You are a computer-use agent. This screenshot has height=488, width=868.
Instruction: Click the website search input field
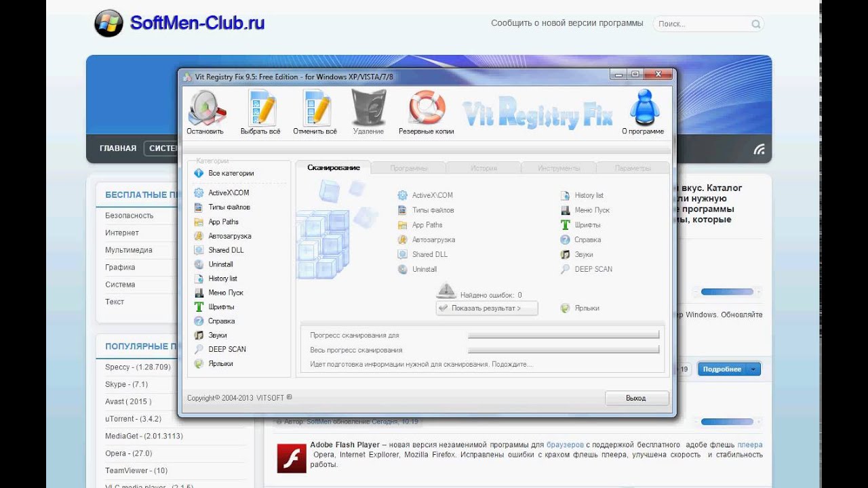[703, 24]
